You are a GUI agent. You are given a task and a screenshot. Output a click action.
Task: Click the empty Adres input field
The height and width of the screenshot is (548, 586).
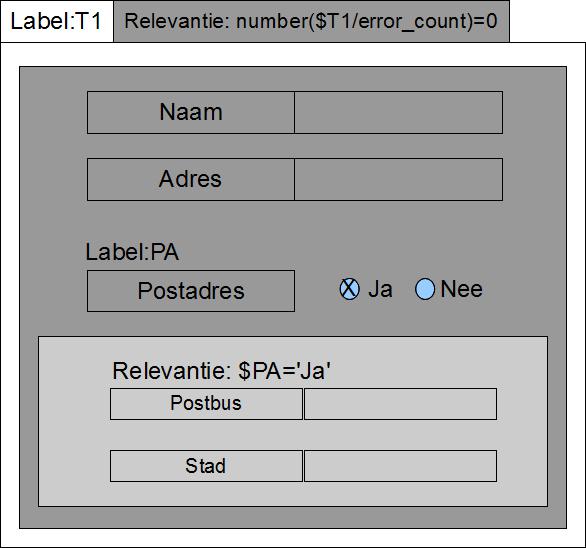pos(398,179)
